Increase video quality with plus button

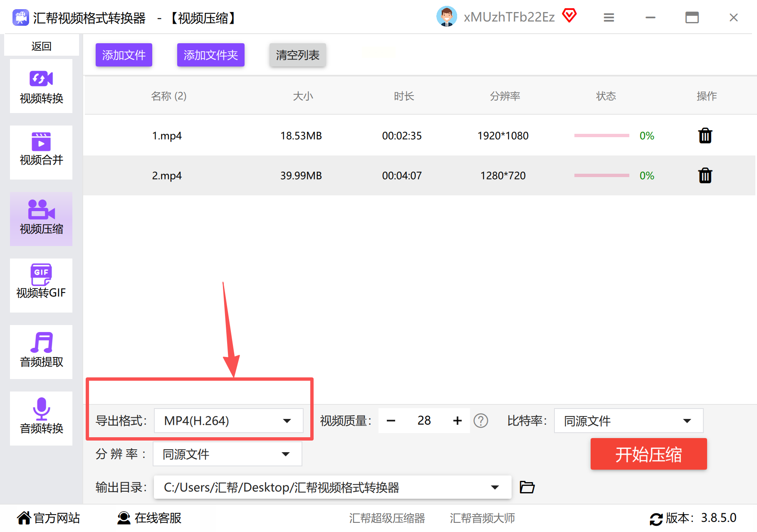pos(458,421)
